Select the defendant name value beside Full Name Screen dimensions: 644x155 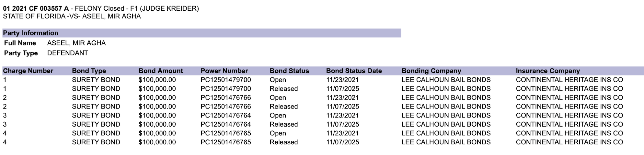pos(76,43)
